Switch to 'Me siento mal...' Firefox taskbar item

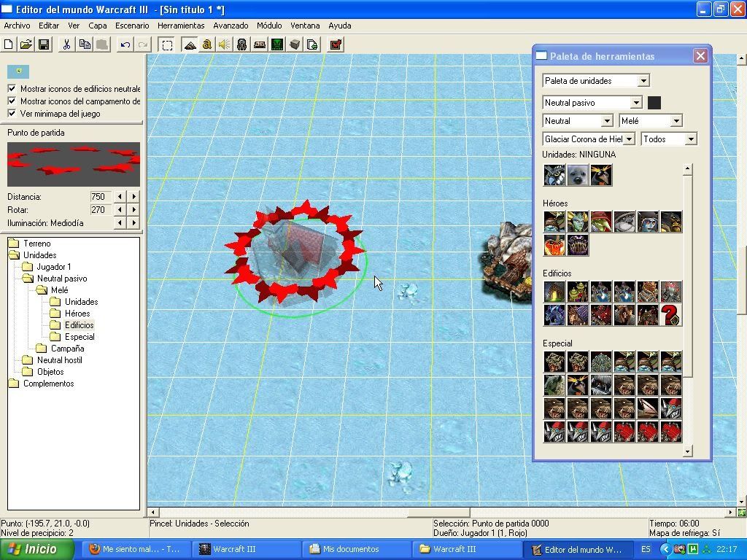click(x=136, y=549)
